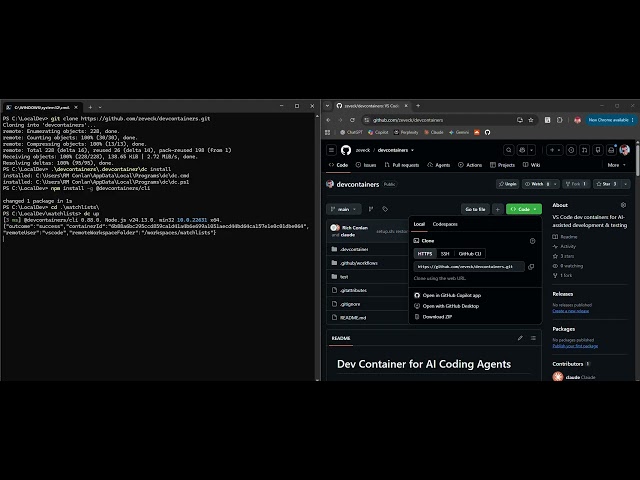Open About settings gear icon
This screenshot has width=640, height=480.
(623, 205)
